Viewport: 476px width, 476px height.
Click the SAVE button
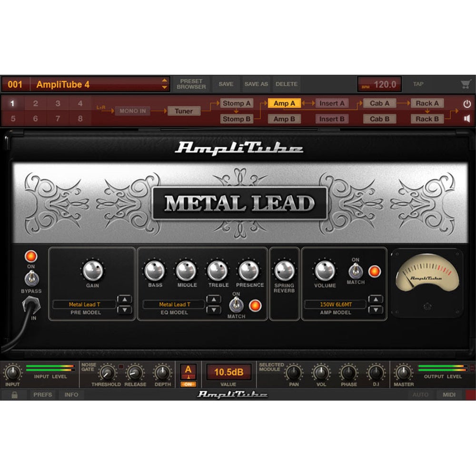226,84
